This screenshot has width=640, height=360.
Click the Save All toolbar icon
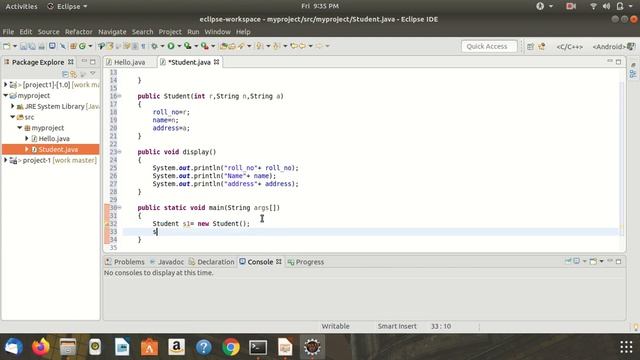(32, 46)
